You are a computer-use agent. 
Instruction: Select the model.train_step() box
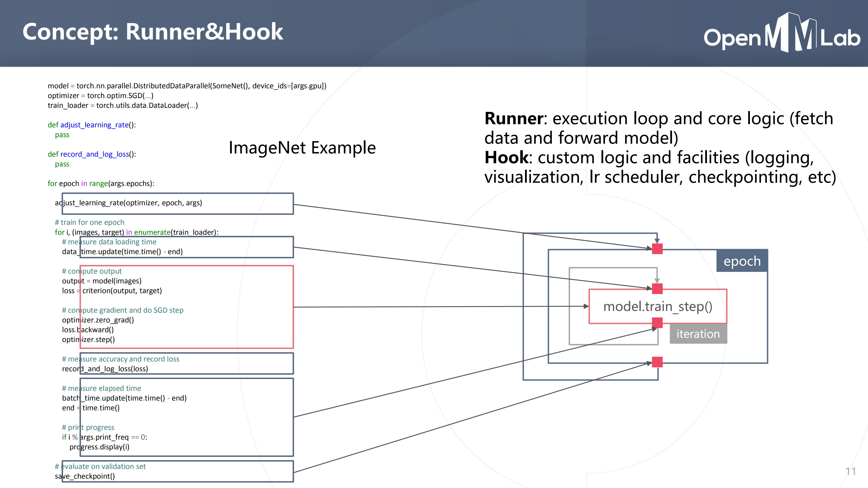pos(657,306)
